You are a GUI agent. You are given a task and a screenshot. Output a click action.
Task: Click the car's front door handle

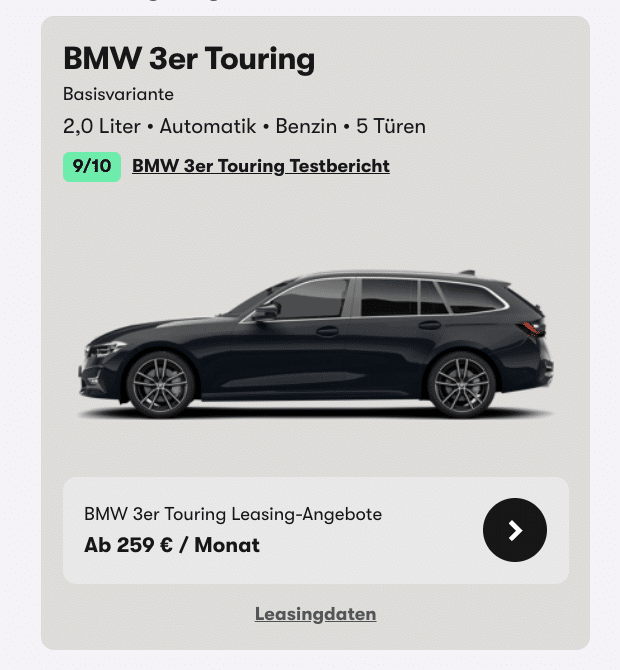[x=327, y=331]
